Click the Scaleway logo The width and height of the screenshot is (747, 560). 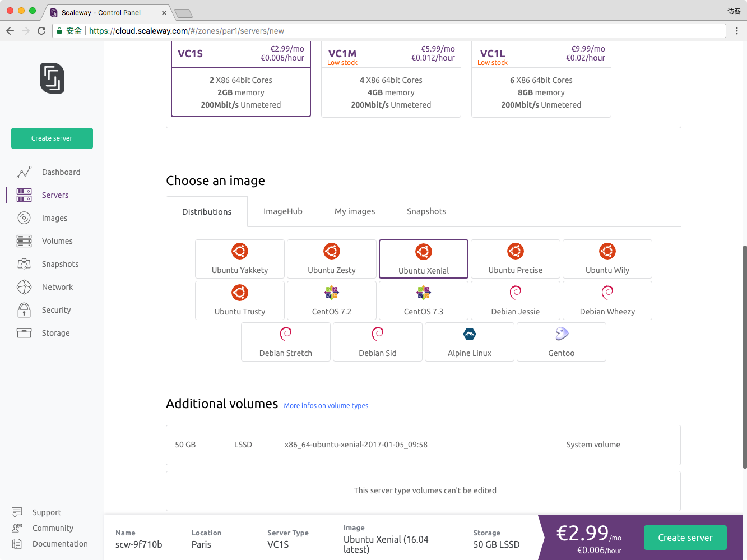click(52, 78)
